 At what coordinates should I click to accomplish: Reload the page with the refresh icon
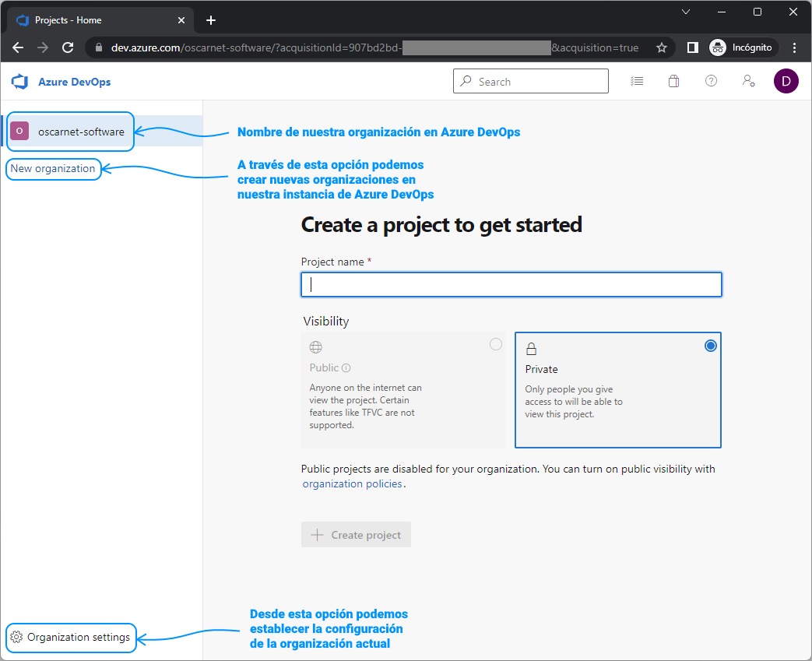click(68, 47)
